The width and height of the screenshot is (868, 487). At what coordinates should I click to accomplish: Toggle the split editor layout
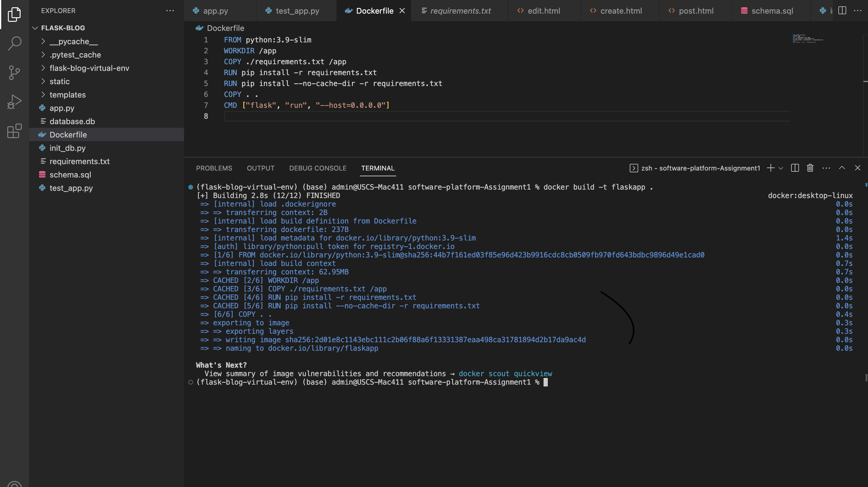point(842,11)
